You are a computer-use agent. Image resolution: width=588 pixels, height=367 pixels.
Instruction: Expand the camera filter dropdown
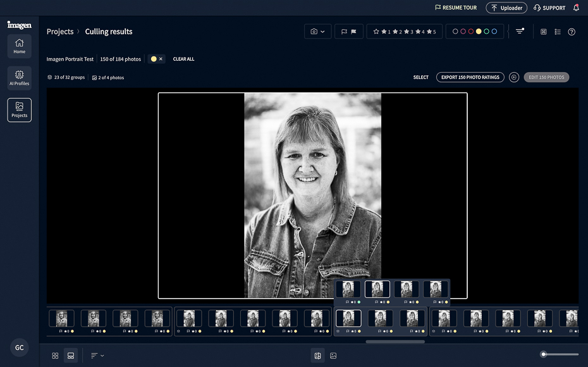coord(317,32)
